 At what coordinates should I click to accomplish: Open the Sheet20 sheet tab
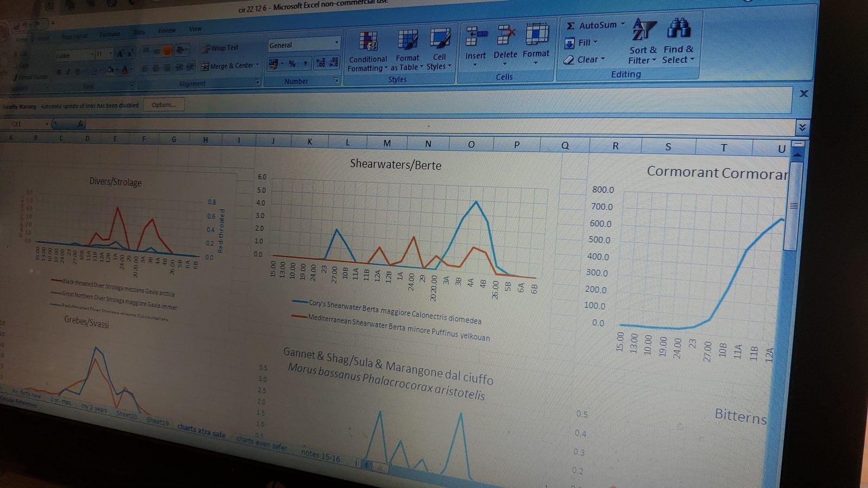[126, 415]
